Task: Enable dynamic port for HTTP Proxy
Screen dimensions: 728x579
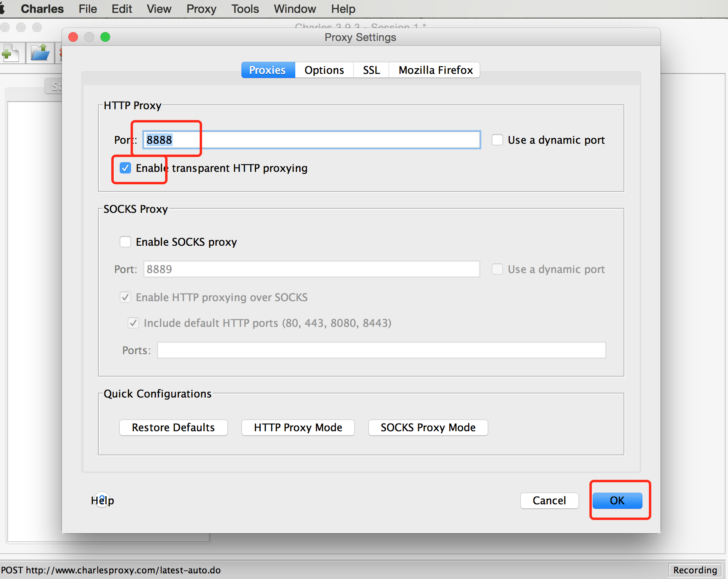Action: (x=497, y=140)
